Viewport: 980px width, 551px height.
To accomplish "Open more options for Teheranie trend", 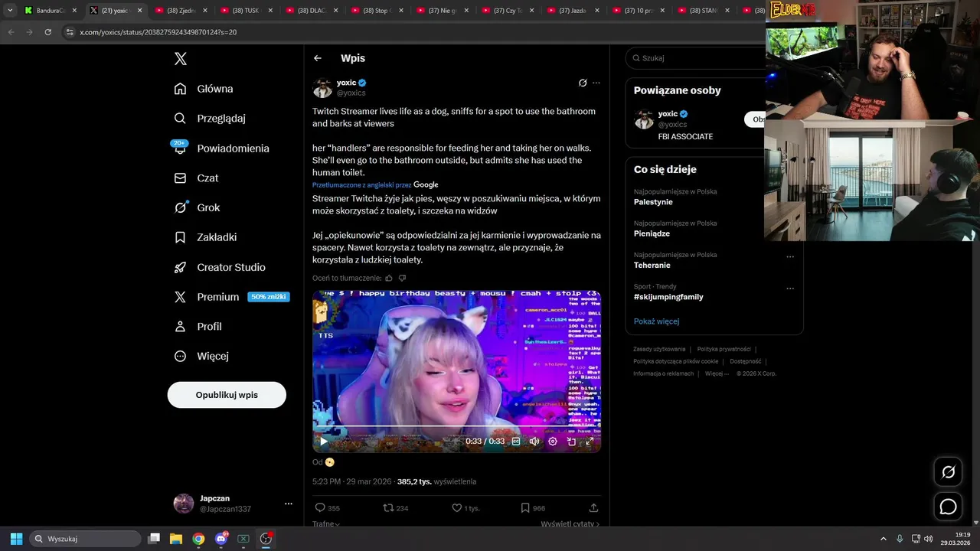I will click(x=790, y=257).
